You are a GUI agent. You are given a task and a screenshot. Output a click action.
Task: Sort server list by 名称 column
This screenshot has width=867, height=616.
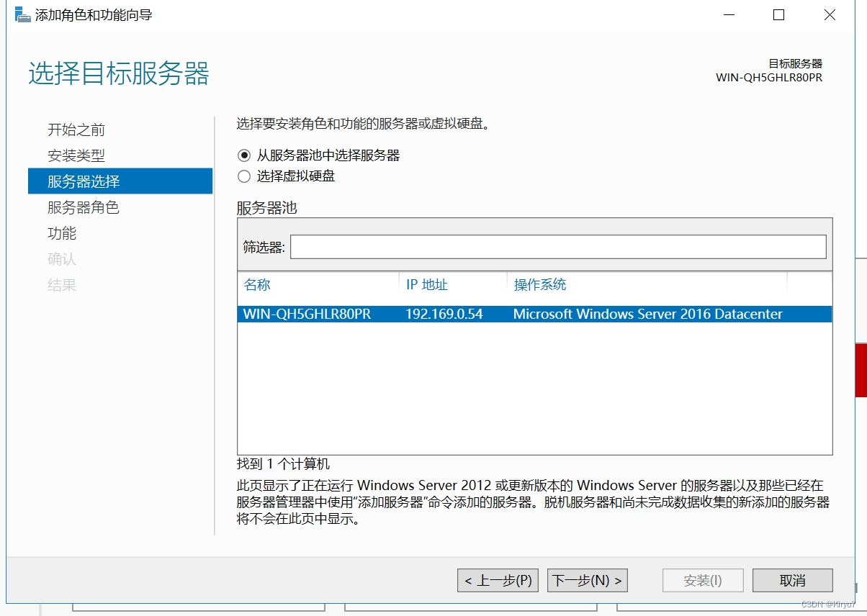[257, 285]
